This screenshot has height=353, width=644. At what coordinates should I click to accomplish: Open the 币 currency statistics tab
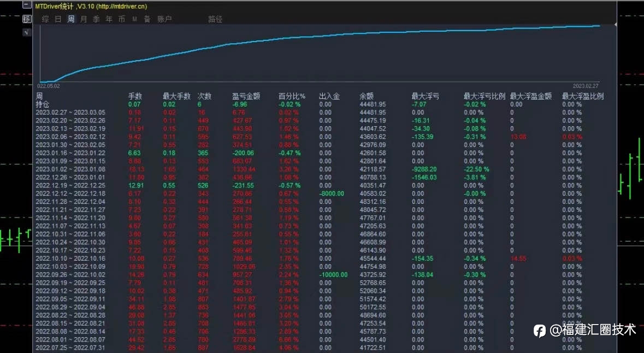[x=122, y=19]
